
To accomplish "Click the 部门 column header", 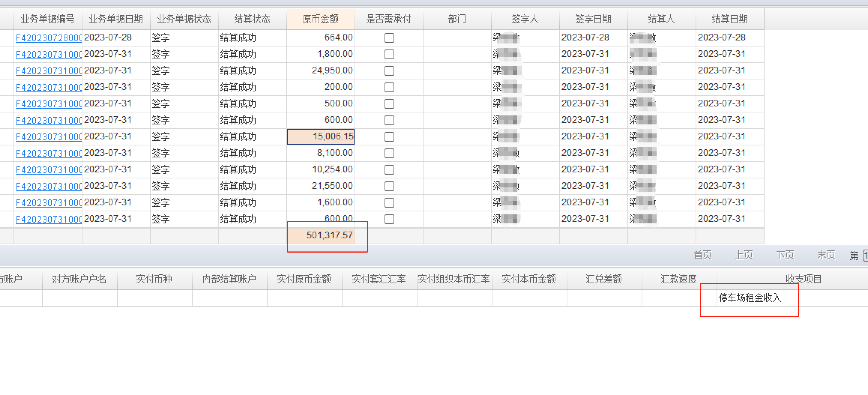I will [x=457, y=19].
